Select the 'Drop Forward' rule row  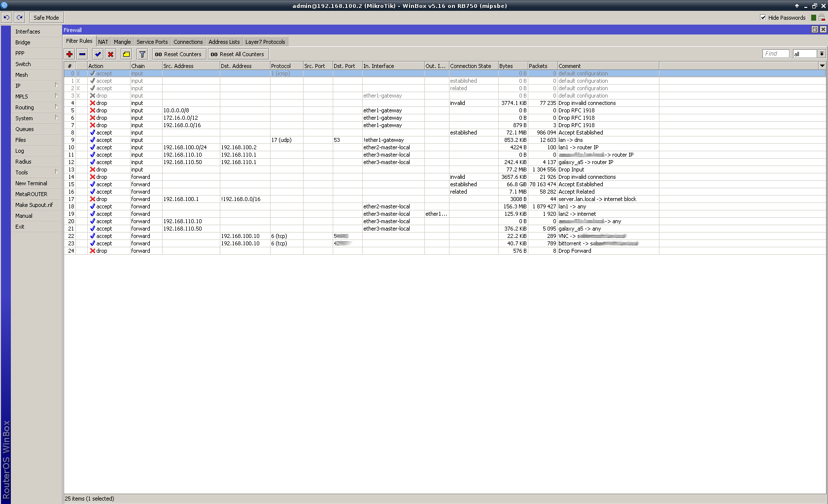click(x=445, y=251)
